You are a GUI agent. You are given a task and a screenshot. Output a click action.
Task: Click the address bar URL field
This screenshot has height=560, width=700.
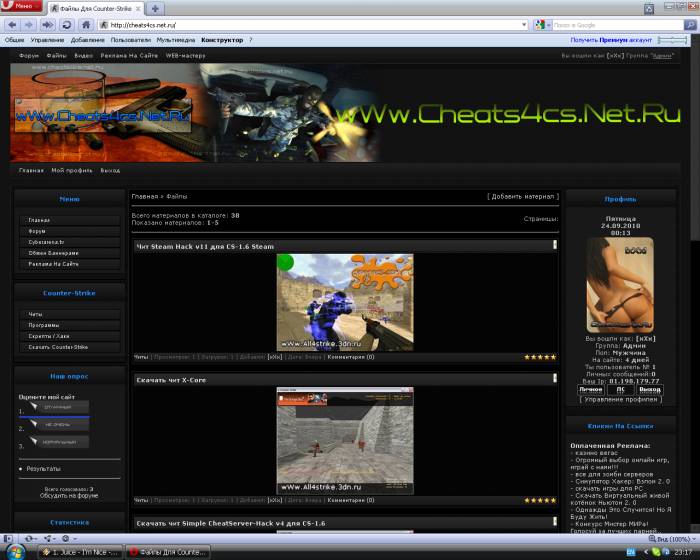314,25
